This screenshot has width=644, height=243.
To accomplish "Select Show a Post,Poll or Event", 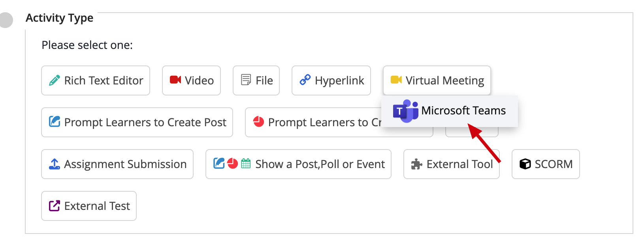I will tap(298, 164).
